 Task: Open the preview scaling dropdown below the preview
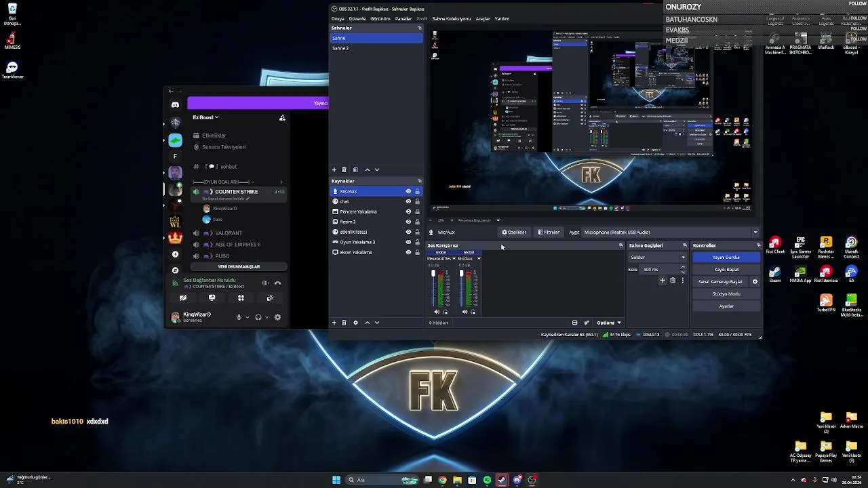498,220
